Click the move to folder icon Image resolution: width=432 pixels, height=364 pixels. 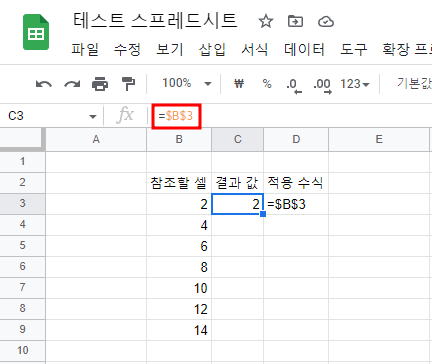tap(295, 21)
